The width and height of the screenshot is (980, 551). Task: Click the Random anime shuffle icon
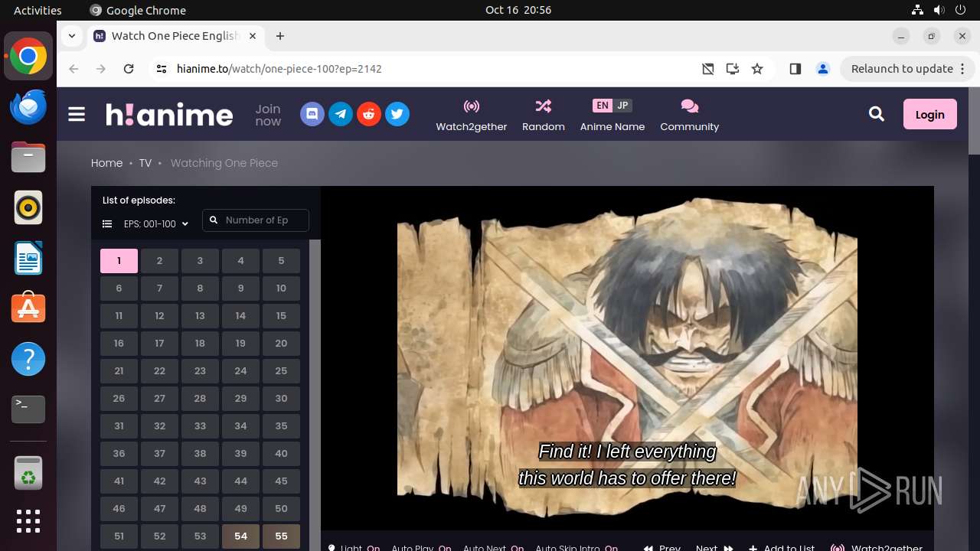coord(544,106)
